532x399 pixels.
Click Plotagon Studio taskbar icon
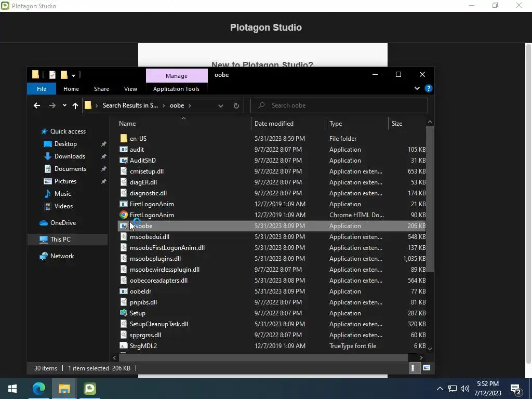click(x=90, y=389)
